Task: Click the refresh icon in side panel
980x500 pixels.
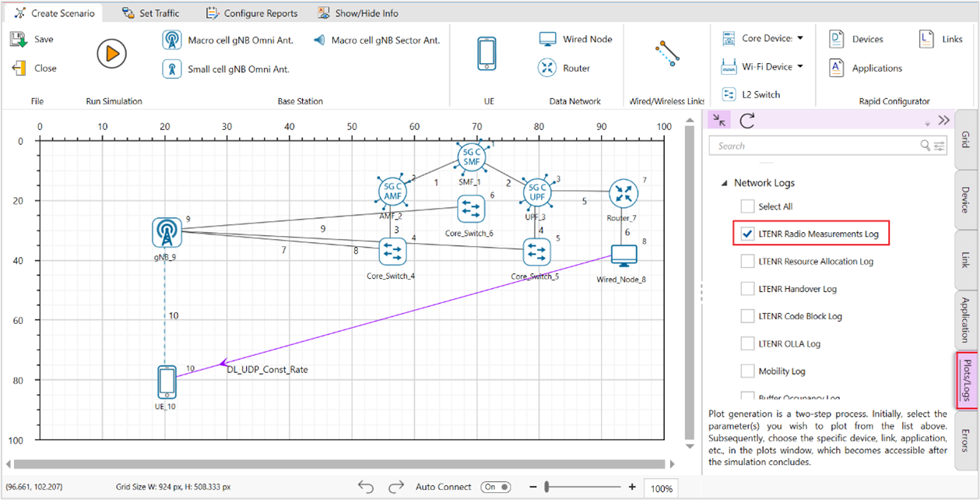Action: point(747,120)
